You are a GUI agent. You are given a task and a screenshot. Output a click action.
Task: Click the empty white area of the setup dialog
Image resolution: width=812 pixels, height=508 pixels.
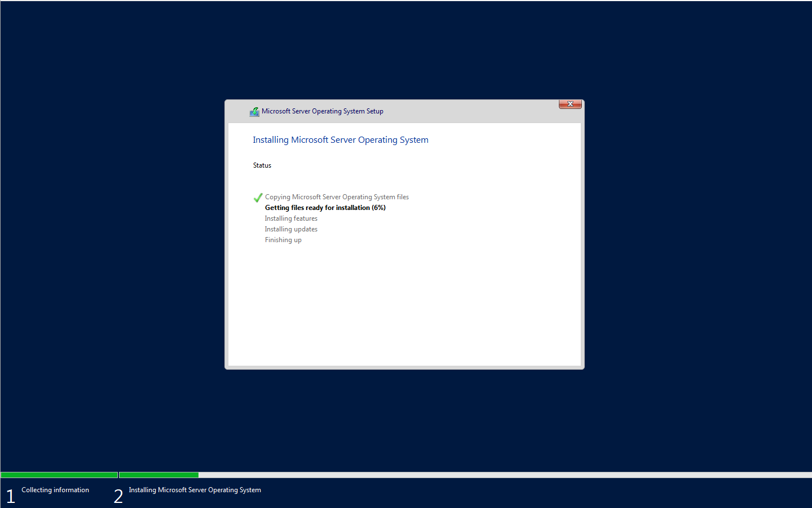[404, 305]
